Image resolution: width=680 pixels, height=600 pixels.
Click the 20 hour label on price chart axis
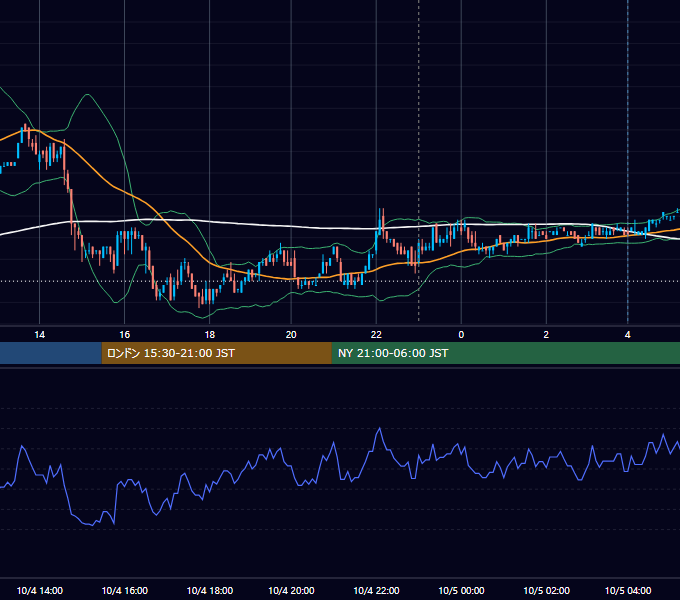[291, 335]
